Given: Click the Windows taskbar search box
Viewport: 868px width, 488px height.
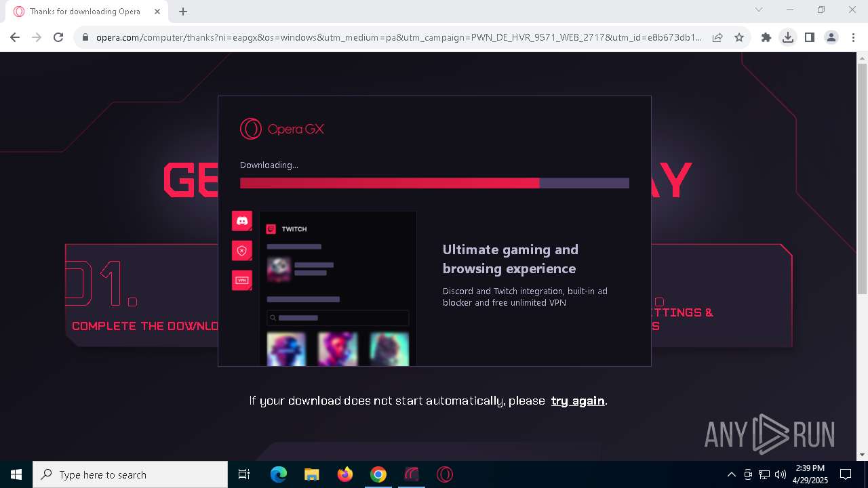Looking at the screenshot, I should click(130, 474).
